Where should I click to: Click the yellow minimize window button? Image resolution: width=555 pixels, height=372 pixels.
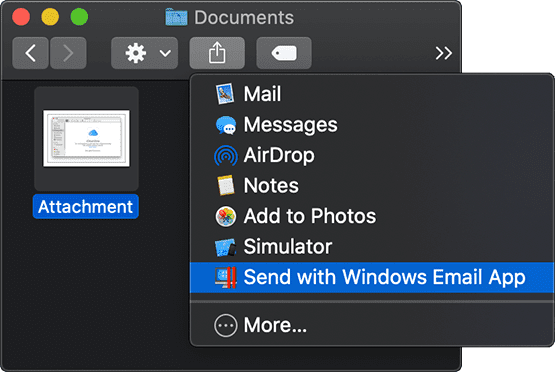[50, 17]
